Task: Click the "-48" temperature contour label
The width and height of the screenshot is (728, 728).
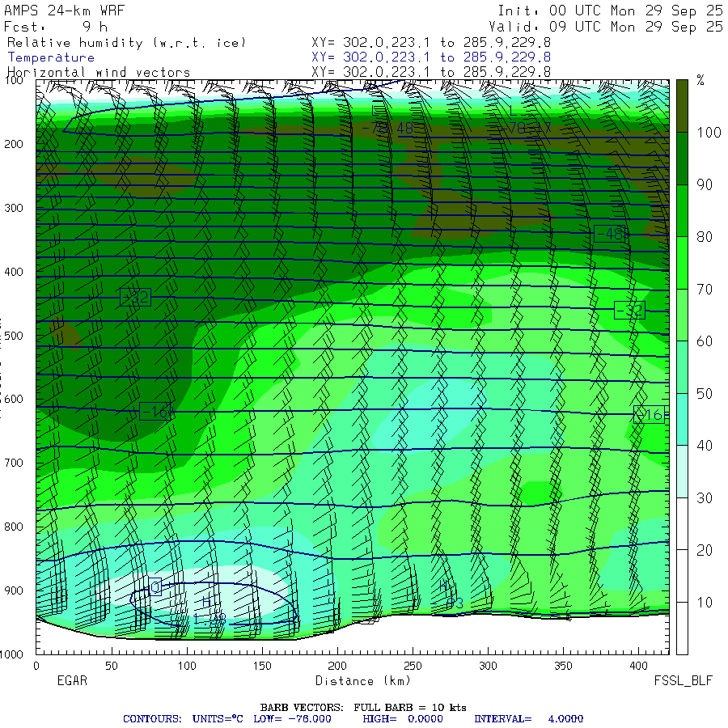Action: 610,234
